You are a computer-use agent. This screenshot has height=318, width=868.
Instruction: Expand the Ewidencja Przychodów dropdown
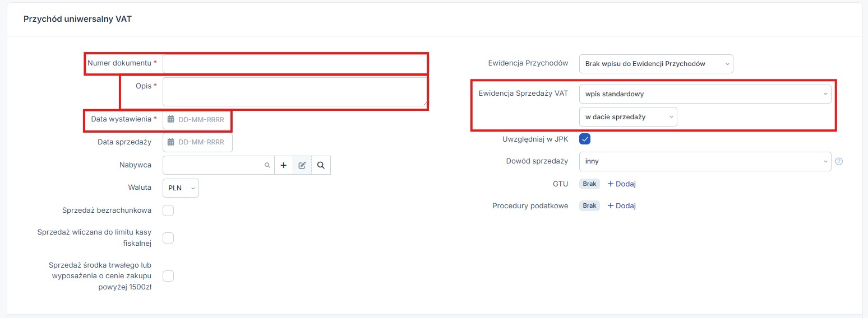[655, 64]
